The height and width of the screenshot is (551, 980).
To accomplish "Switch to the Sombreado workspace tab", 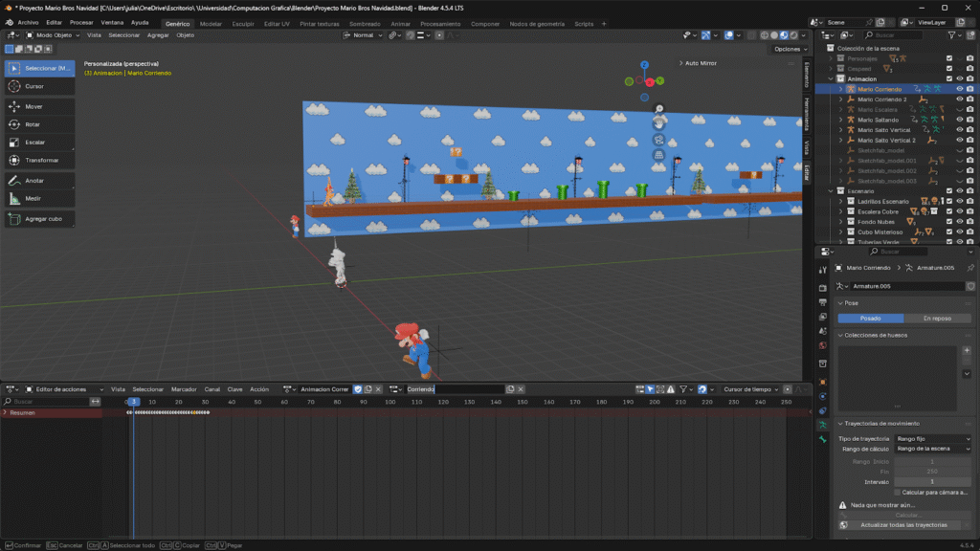I will point(363,23).
